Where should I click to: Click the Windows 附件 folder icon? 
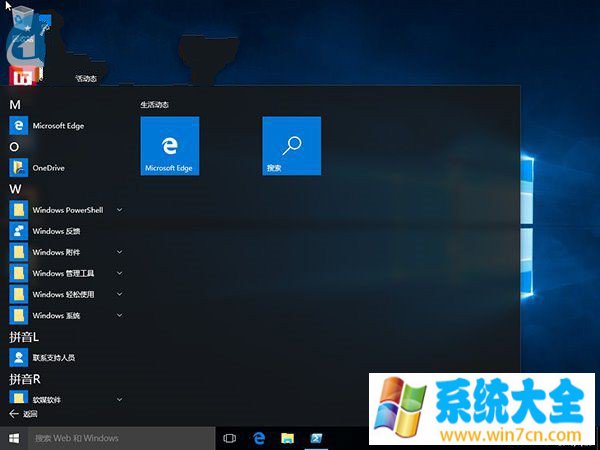[x=18, y=252]
